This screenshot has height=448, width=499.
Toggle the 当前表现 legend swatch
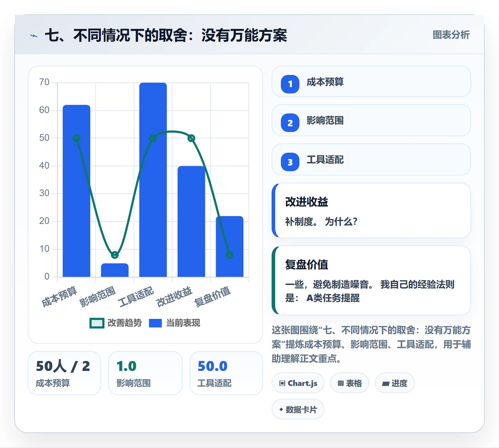(155, 323)
